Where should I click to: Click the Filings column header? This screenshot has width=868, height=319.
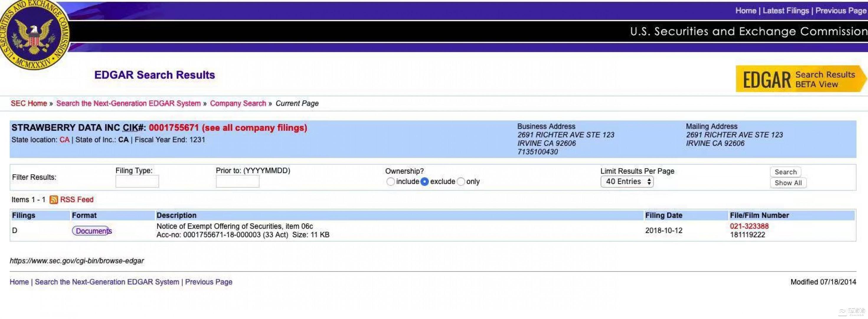click(24, 216)
